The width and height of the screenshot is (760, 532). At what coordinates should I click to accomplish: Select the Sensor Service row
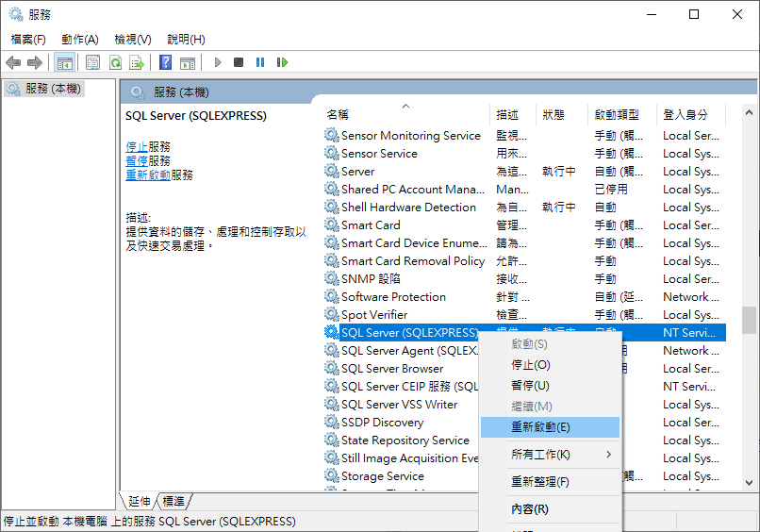pos(524,153)
